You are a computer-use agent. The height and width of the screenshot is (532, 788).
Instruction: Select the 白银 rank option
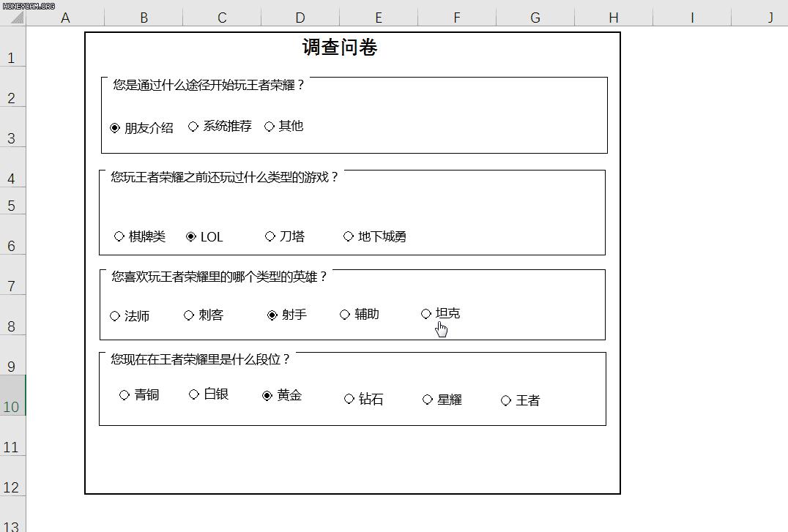[194, 394]
